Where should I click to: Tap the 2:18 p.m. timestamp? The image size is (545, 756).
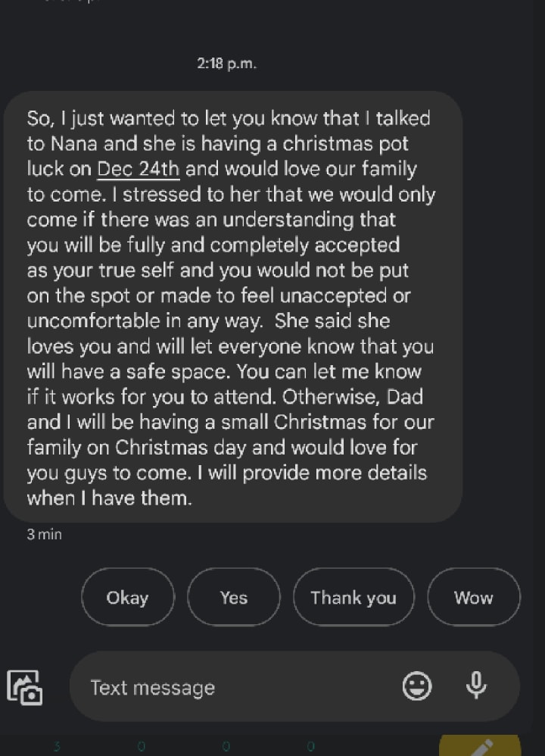(227, 64)
